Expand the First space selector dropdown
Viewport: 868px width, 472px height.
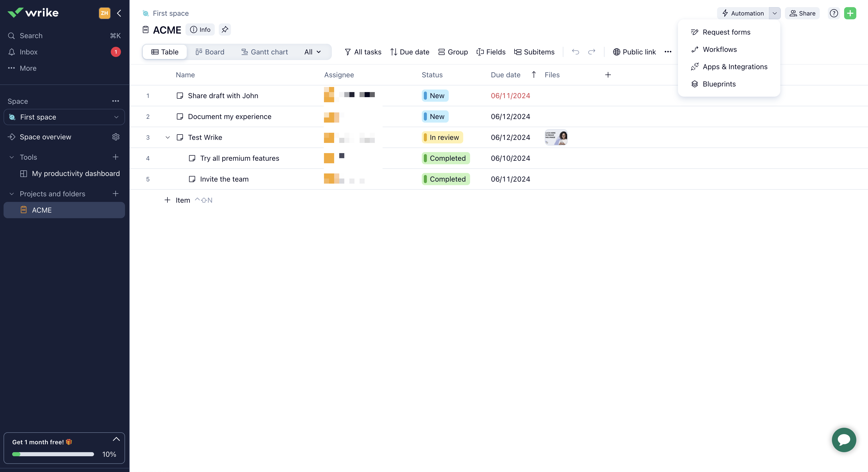64,117
